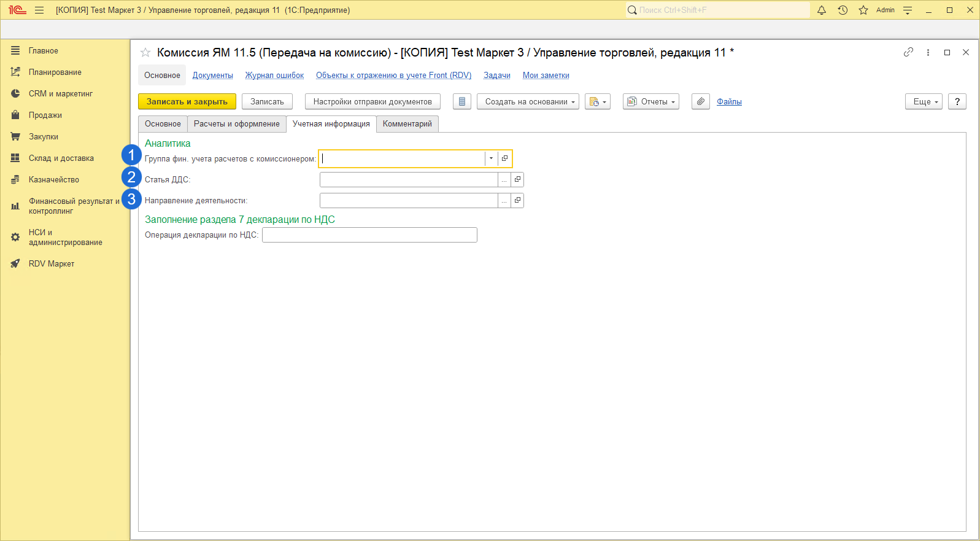Focus the Группа фин. учета input field
Viewport: 980px width, 541px height.
(x=402, y=158)
